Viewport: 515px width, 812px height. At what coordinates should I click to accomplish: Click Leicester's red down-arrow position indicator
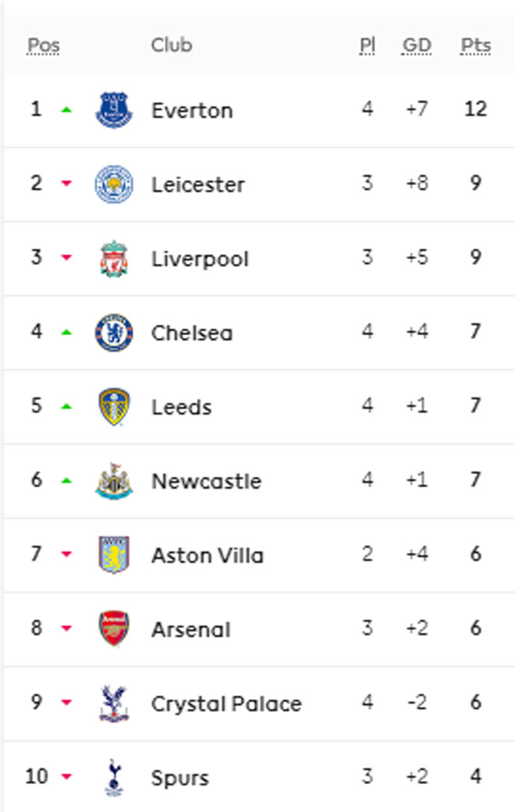(x=66, y=184)
